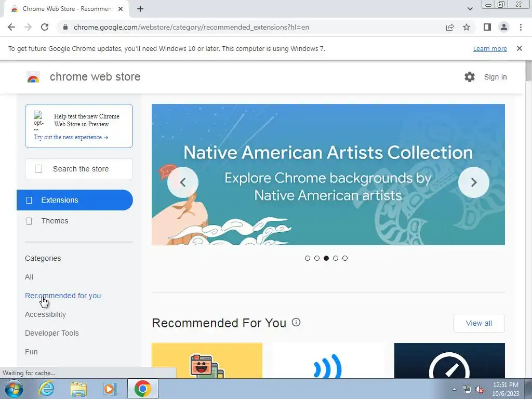Viewport: 532px width, 399px height.
Task: Open the Windows Start menu
Action: [x=14, y=389]
